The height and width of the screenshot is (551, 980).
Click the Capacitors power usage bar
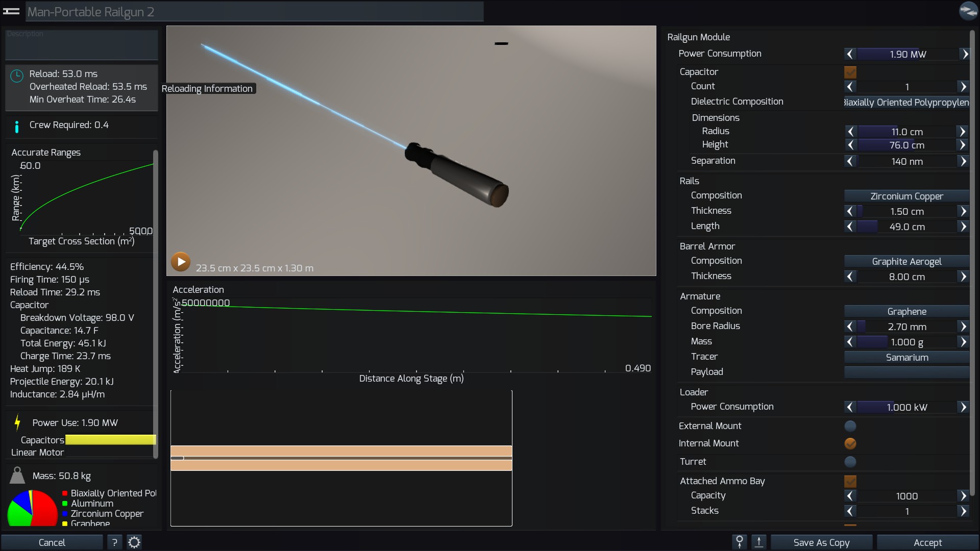[x=110, y=440]
